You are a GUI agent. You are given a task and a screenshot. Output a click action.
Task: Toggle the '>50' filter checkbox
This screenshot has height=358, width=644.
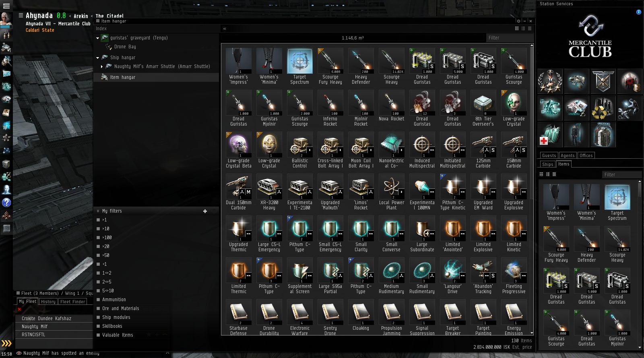click(98, 255)
